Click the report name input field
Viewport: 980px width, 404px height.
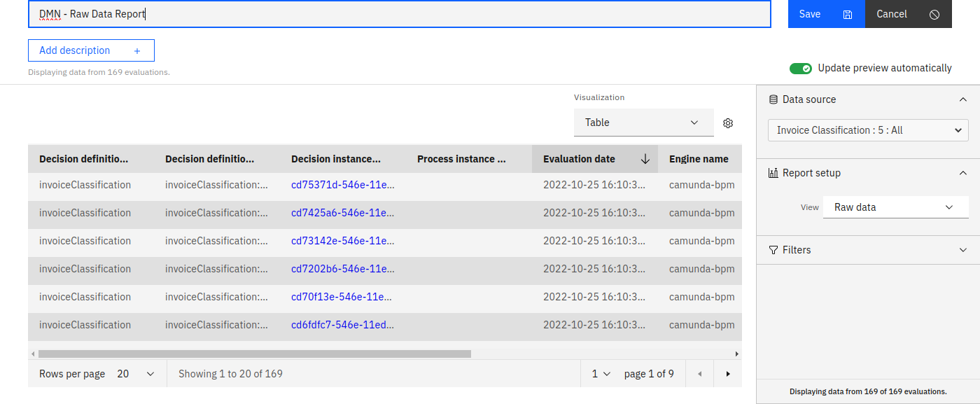click(399, 14)
